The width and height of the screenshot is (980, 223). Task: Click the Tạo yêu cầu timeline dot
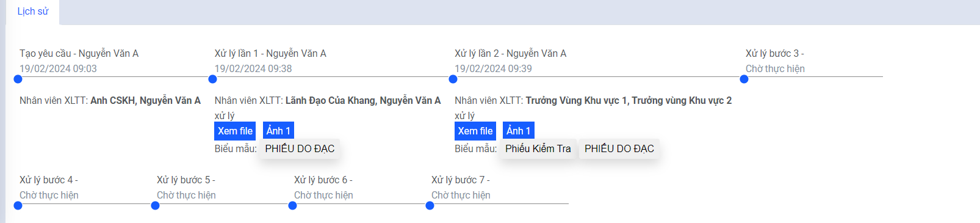pos(18,79)
